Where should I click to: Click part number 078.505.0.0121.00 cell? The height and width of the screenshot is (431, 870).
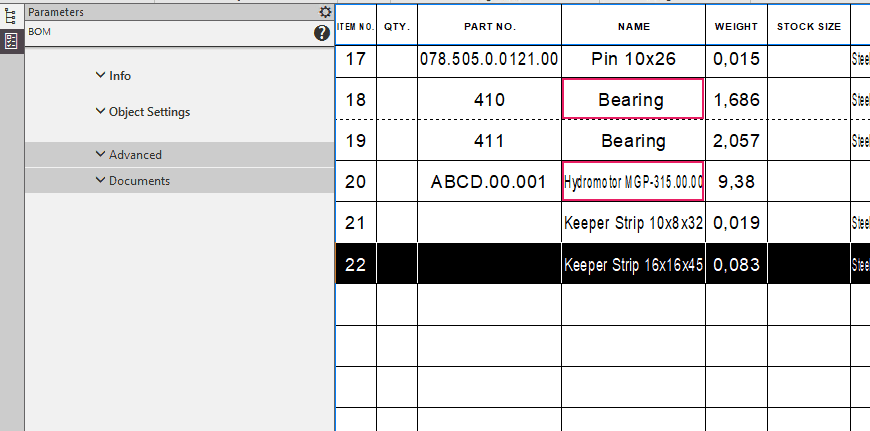pos(489,59)
